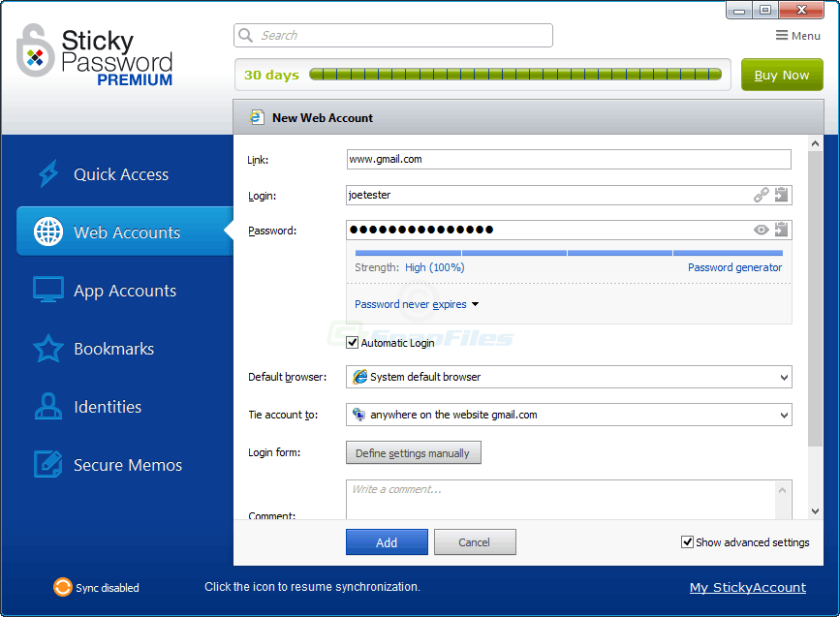840x617 pixels.
Task: Click the Identities person icon
Action: pyautogui.click(x=48, y=406)
